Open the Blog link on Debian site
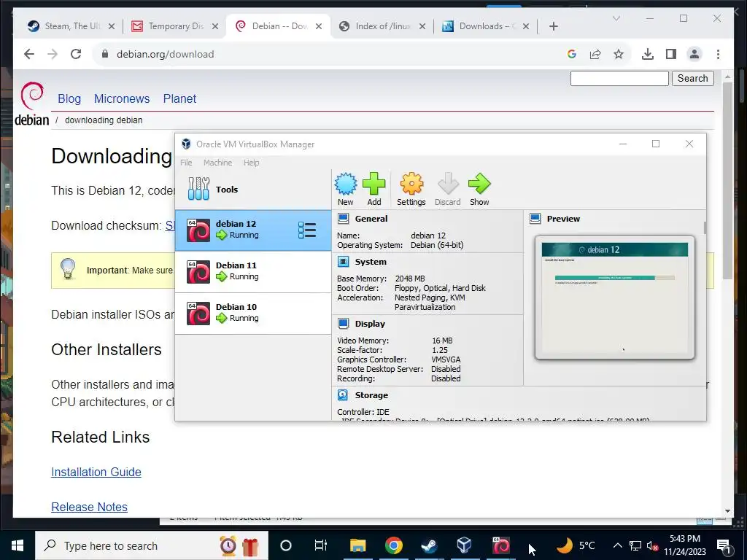747x560 pixels. point(69,98)
